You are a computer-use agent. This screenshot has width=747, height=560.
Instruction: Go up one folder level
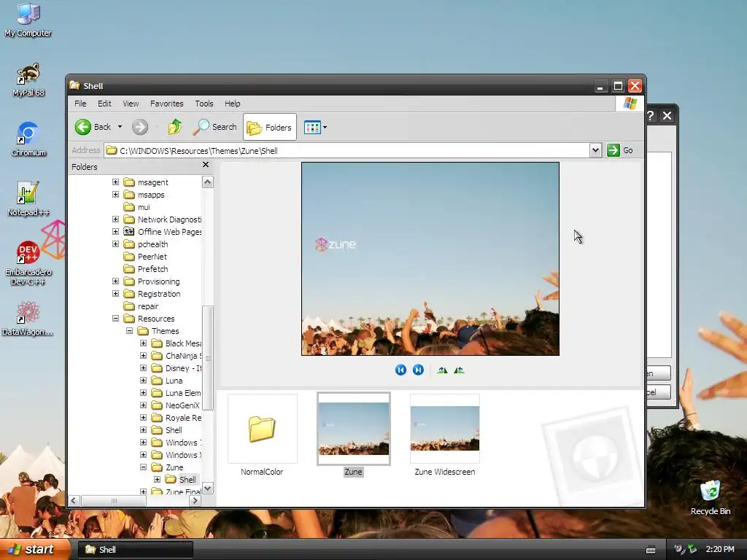(x=175, y=127)
